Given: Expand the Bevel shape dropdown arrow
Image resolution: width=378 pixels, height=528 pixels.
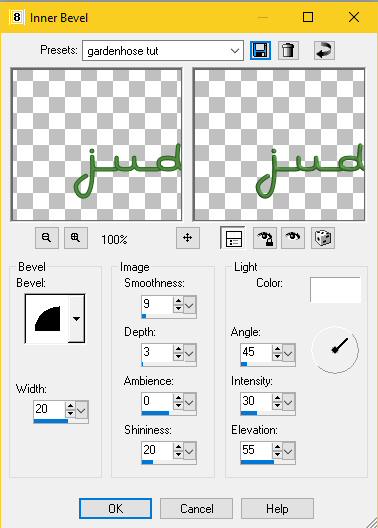Looking at the screenshot, I should coord(77,319).
